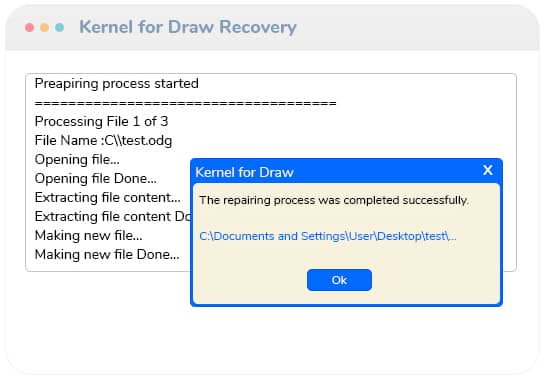This screenshot has height=380, width=545.
Task: Confirm the dialog with the Ok button
Action: click(x=339, y=280)
